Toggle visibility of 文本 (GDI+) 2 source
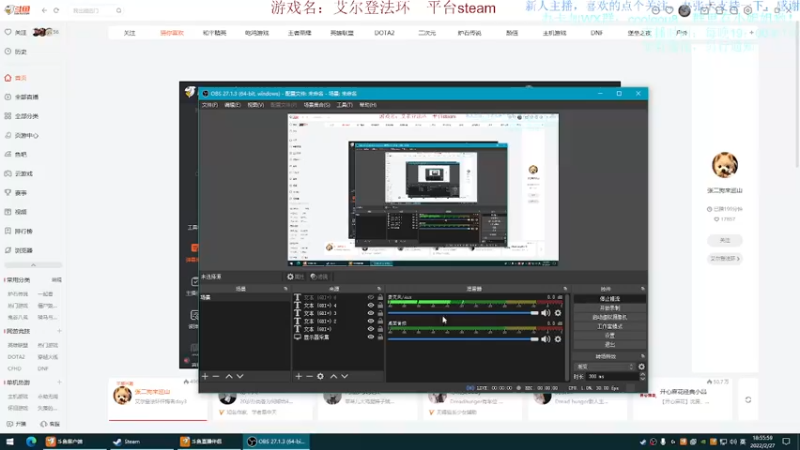This screenshot has height=450, width=800. [x=371, y=321]
